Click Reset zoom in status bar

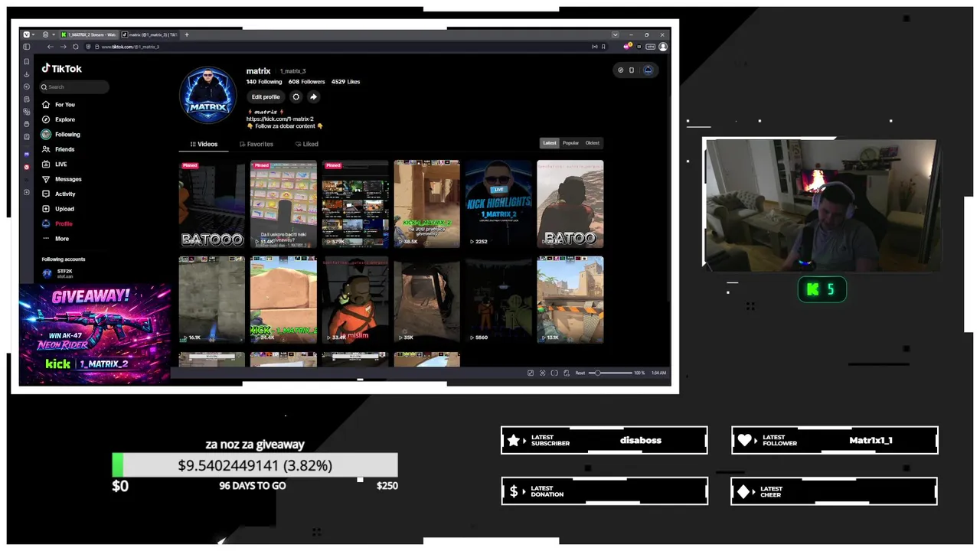[580, 373]
